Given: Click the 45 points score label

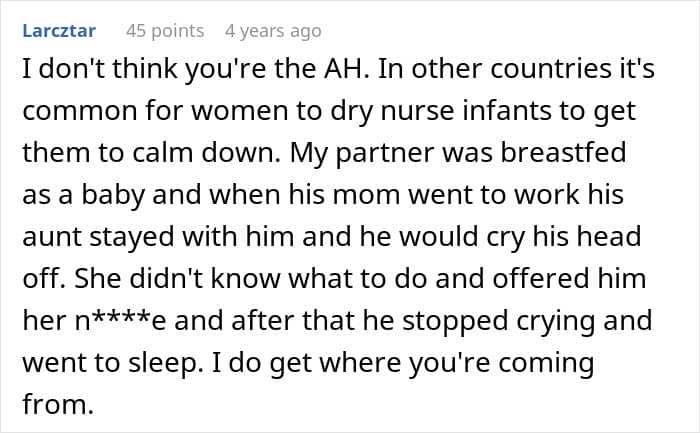Looking at the screenshot, I should click(x=165, y=31).
